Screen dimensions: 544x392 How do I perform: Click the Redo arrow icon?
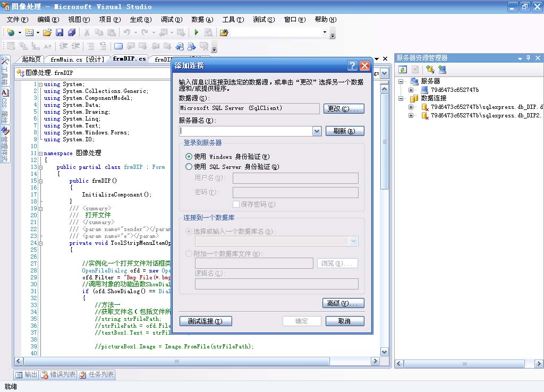click(144, 32)
